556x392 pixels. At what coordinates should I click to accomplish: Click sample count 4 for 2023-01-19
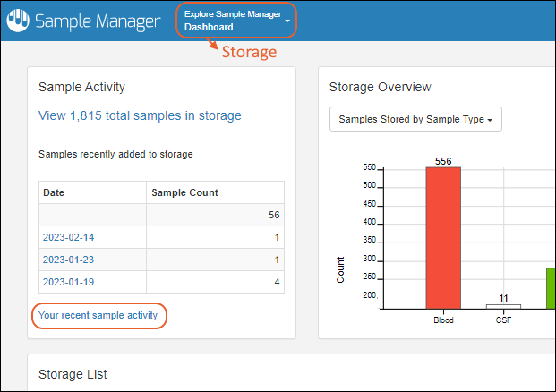(277, 282)
